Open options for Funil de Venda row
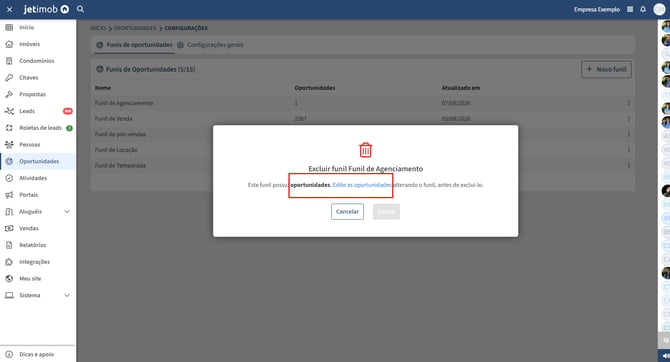Screen dimensions: 670x362 [629, 118]
